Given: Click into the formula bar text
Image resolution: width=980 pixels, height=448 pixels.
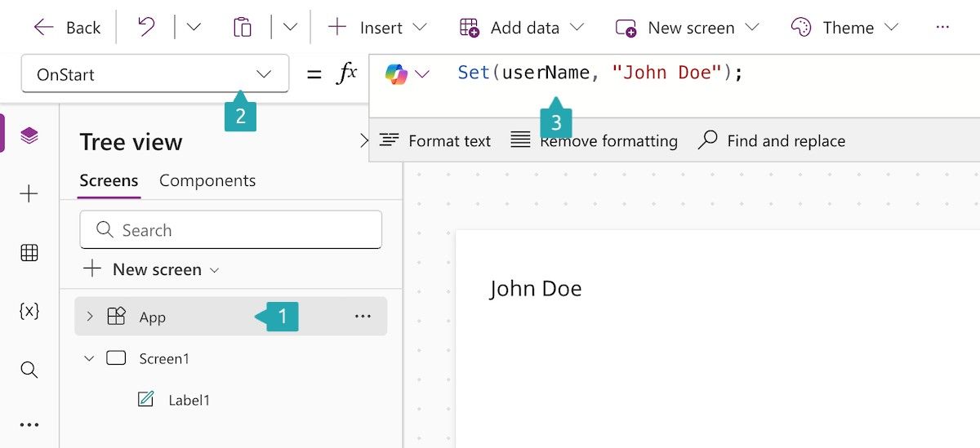Looking at the screenshot, I should 600,73.
